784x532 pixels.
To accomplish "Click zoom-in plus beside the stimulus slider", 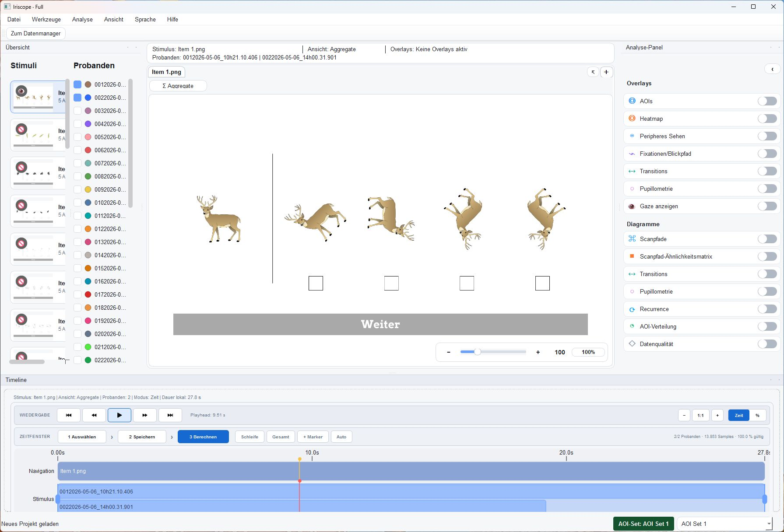I will [x=538, y=352].
